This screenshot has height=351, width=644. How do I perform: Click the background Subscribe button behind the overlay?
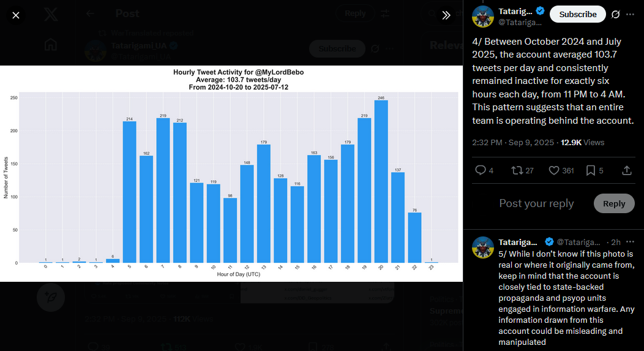(x=337, y=48)
